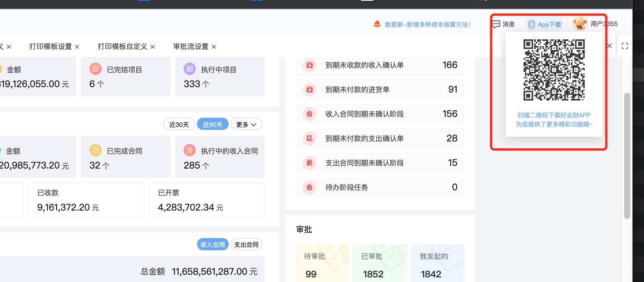Click the 已完结项目 count 6 个
This screenshot has height=282, width=644.
coord(97,84)
